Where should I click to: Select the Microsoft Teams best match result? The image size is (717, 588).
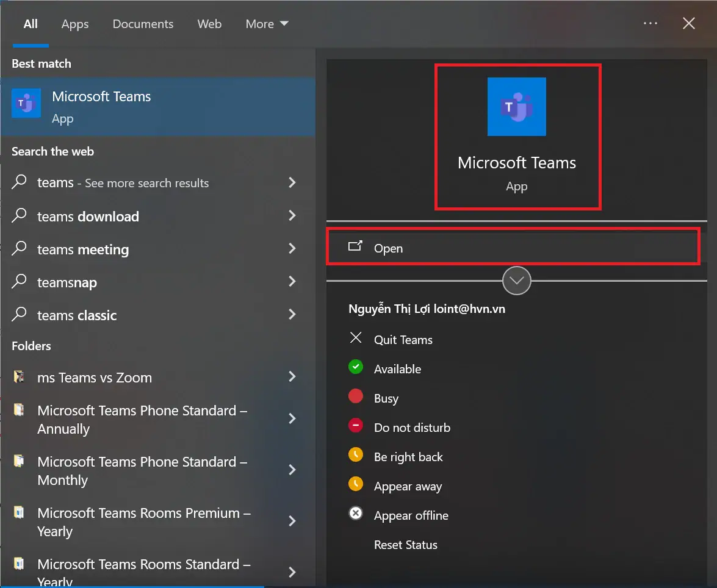[x=101, y=107]
